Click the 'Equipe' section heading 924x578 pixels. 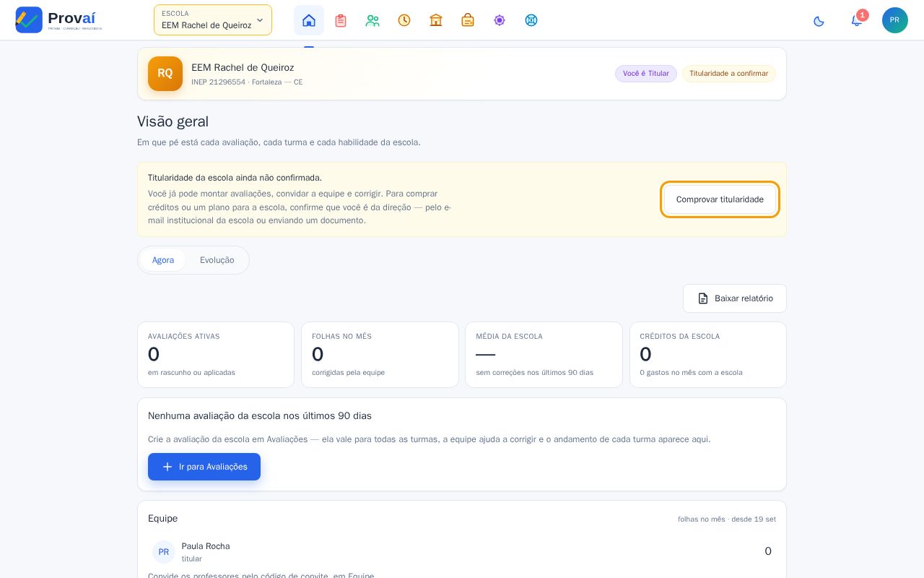(162, 519)
